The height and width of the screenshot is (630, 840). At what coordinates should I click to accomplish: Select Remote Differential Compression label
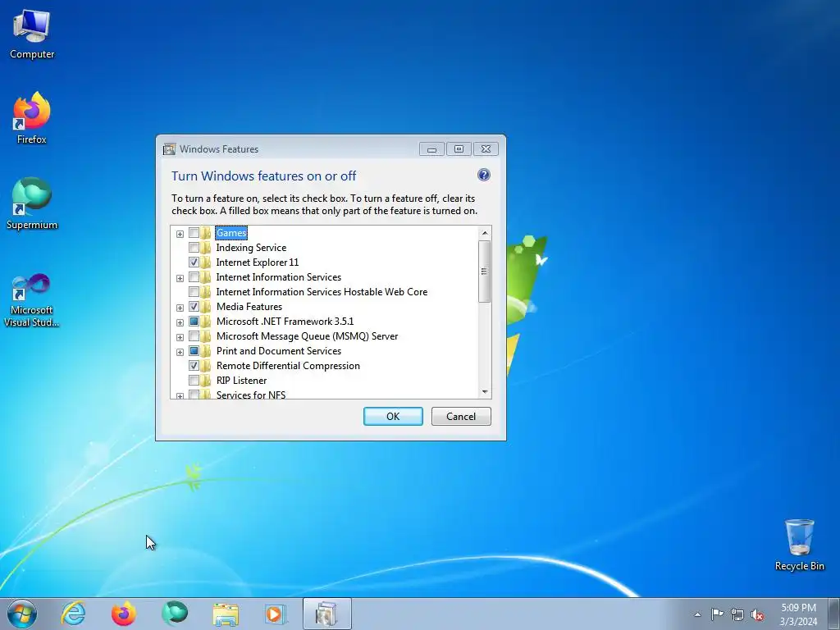(x=288, y=366)
